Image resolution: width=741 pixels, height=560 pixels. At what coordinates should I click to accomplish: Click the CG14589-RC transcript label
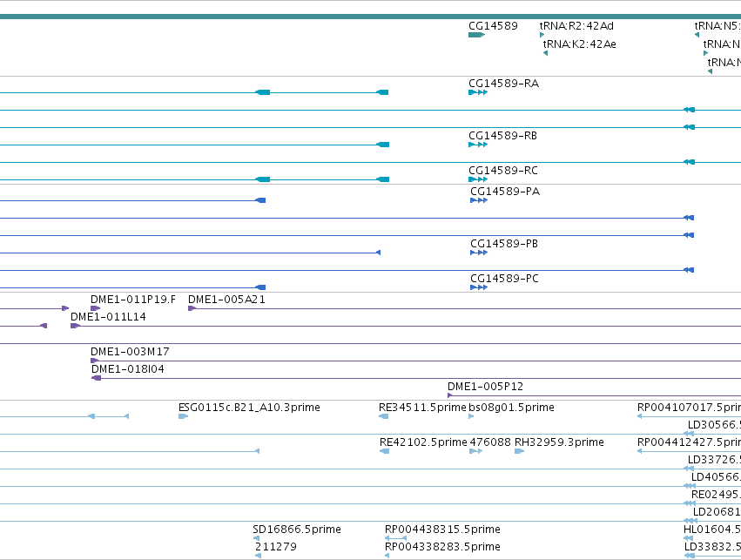click(x=503, y=171)
